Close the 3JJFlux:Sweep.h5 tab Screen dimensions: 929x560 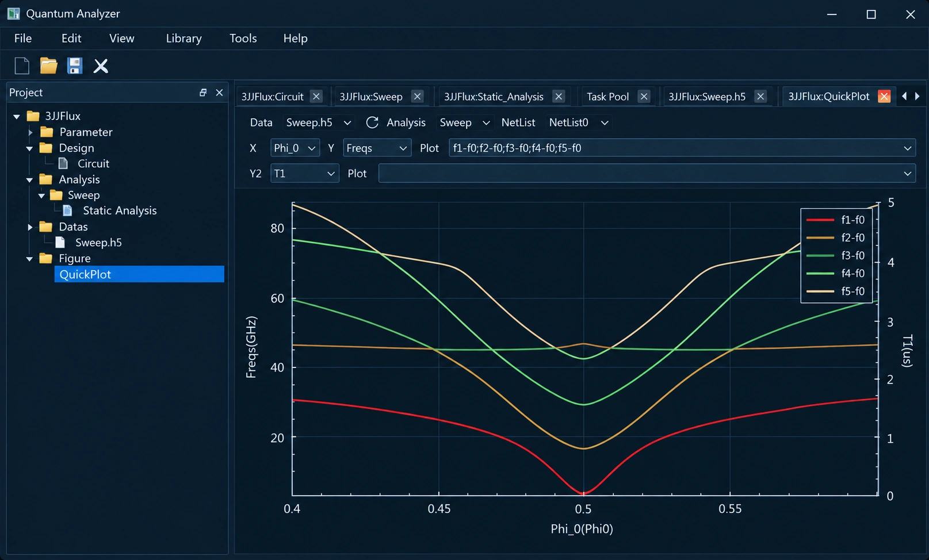tap(760, 97)
